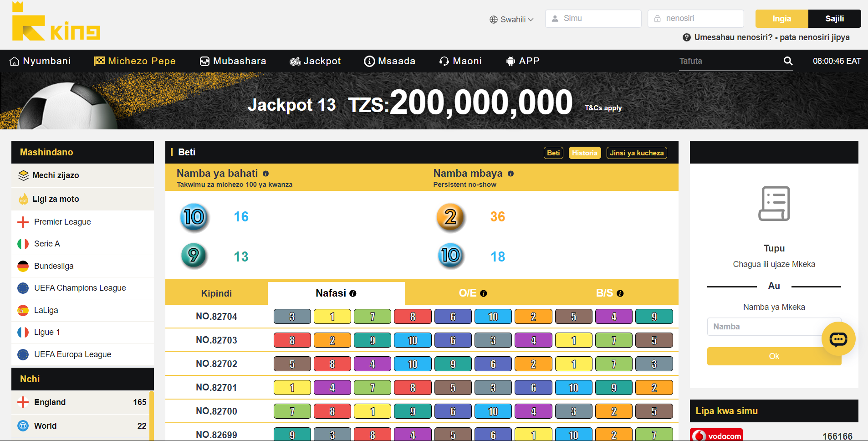Click the forgot password question icon
Image resolution: width=868 pixels, height=441 pixels.
tap(687, 37)
